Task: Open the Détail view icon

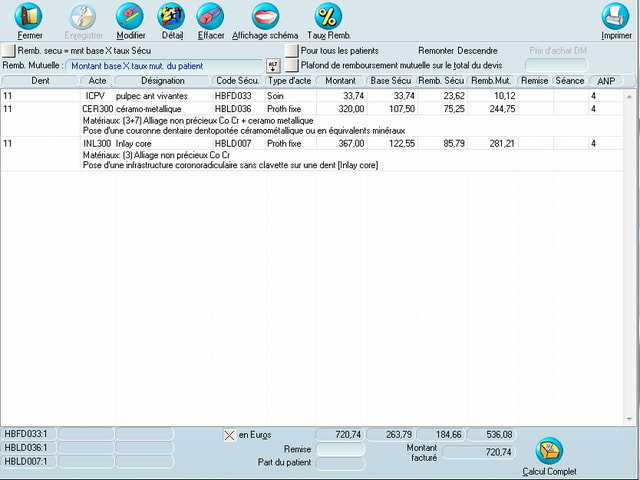Action: click(172, 16)
